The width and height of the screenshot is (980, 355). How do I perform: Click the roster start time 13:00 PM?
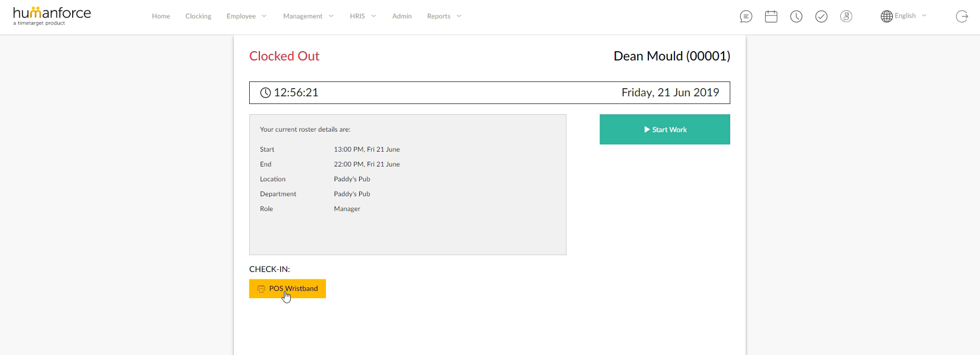click(367, 150)
